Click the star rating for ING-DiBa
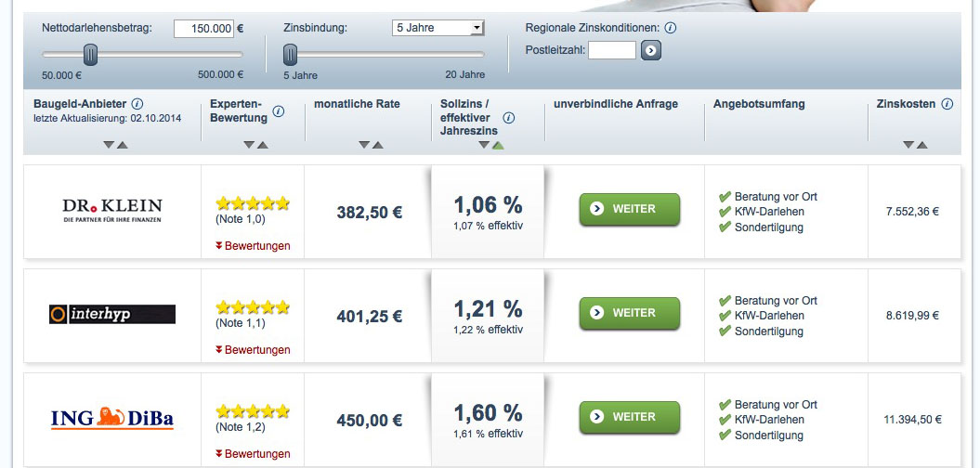980x468 pixels. click(x=253, y=411)
